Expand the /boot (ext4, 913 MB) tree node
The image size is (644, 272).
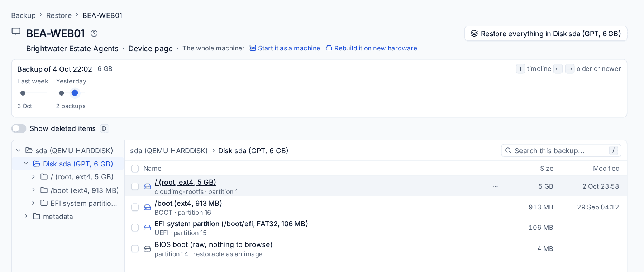click(33, 190)
